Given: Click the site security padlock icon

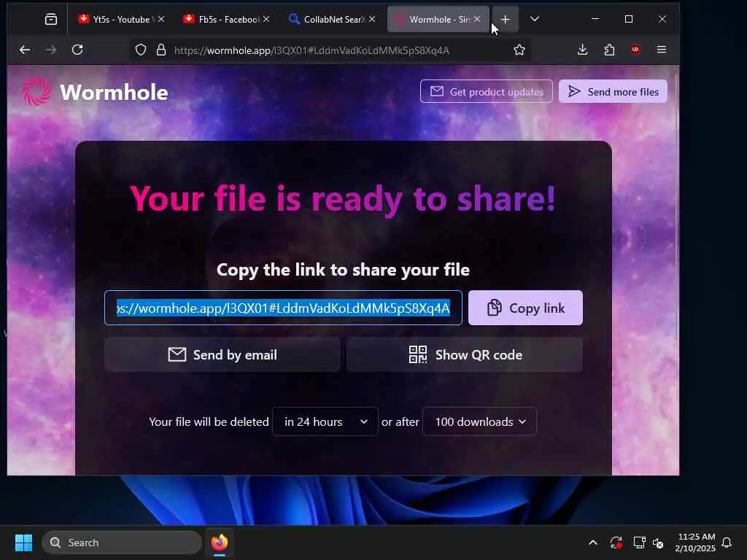Looking at the screenshot, I should click(x=161, y=50).
